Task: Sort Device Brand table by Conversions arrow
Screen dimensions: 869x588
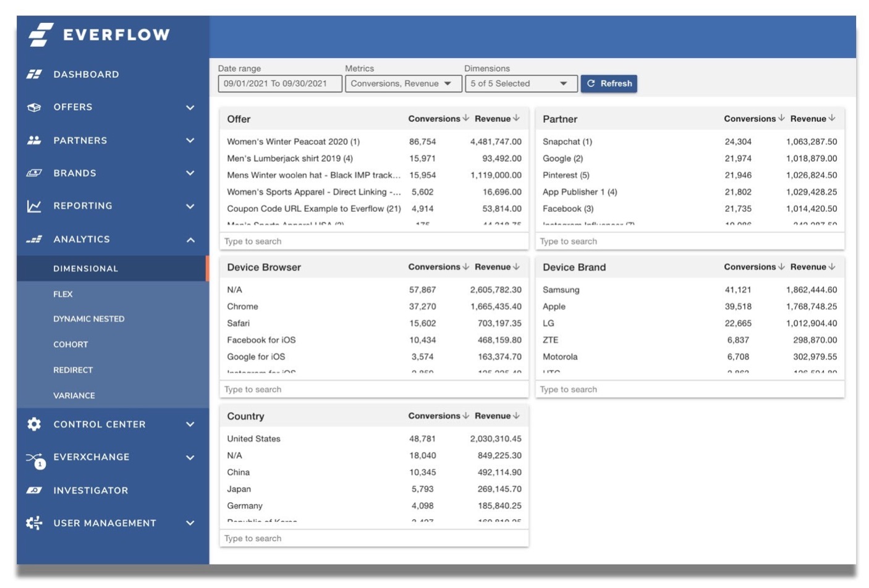Action: (x=781, y=266)
